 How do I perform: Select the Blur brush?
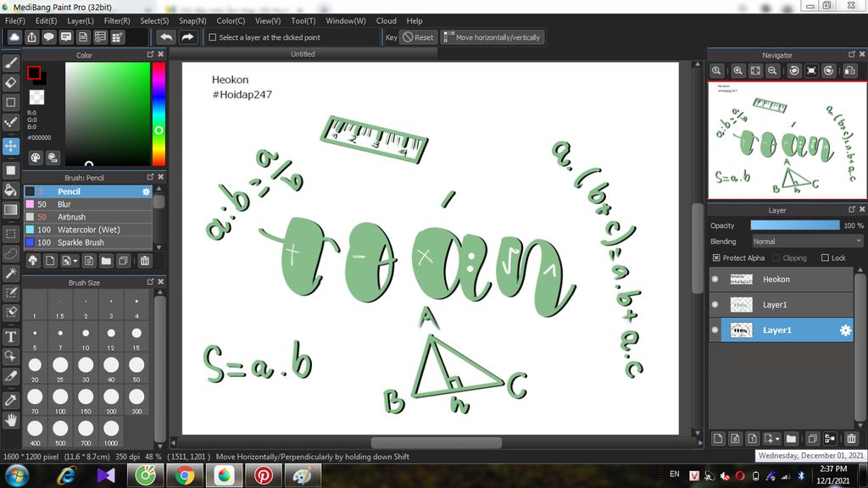pyautogui.click(x=88, y=204)
